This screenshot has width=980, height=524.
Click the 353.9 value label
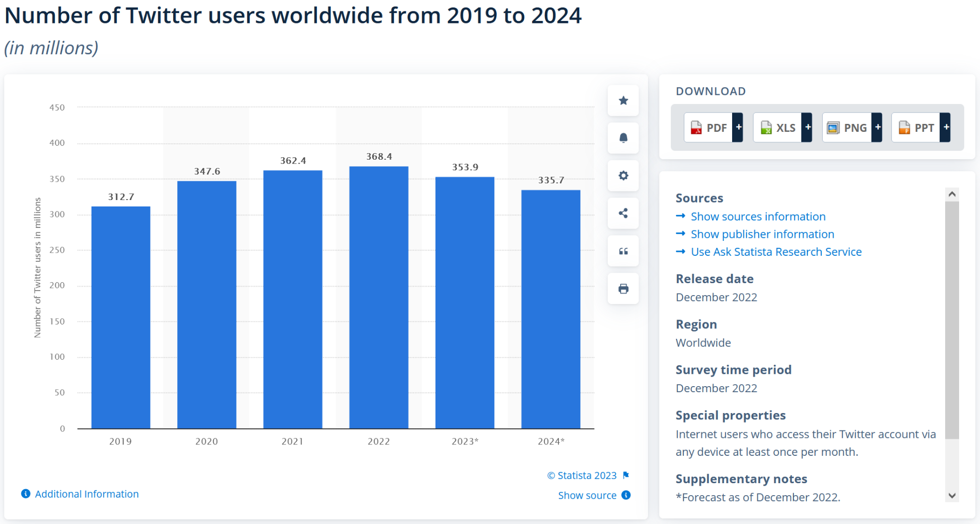pyautogui.click(x=465, y=167)
